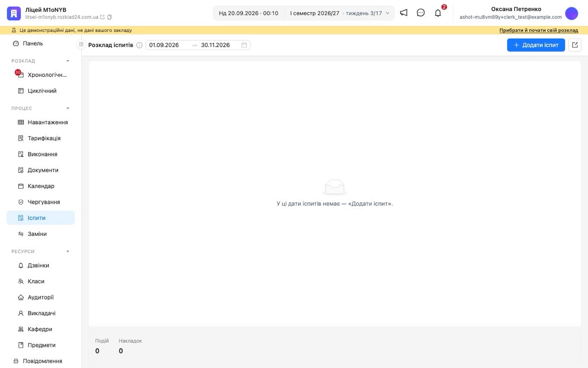Open calendar picker icon in date range

pos(244,45)
